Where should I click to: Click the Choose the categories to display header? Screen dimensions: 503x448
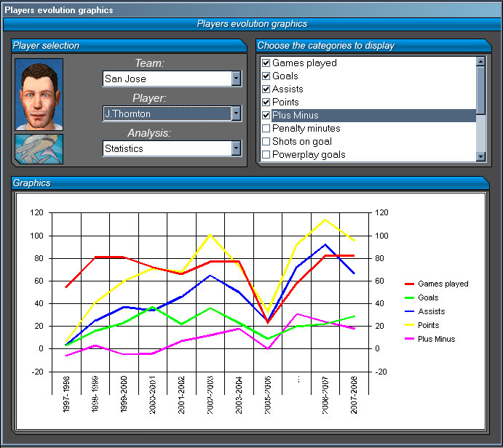[x=373, y=46]
